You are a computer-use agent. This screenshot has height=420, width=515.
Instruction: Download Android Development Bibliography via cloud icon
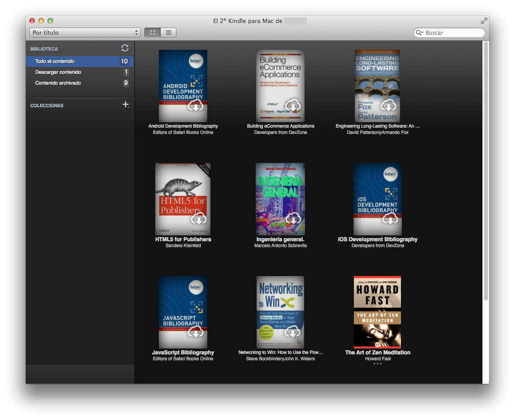click(x=195, y=106)
